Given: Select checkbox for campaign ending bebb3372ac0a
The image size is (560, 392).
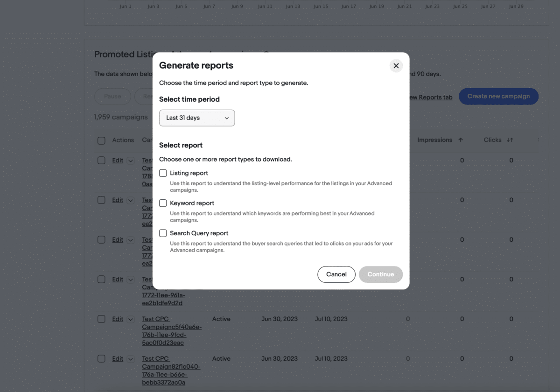Looking at the screenshot, I should coord(101,359).
